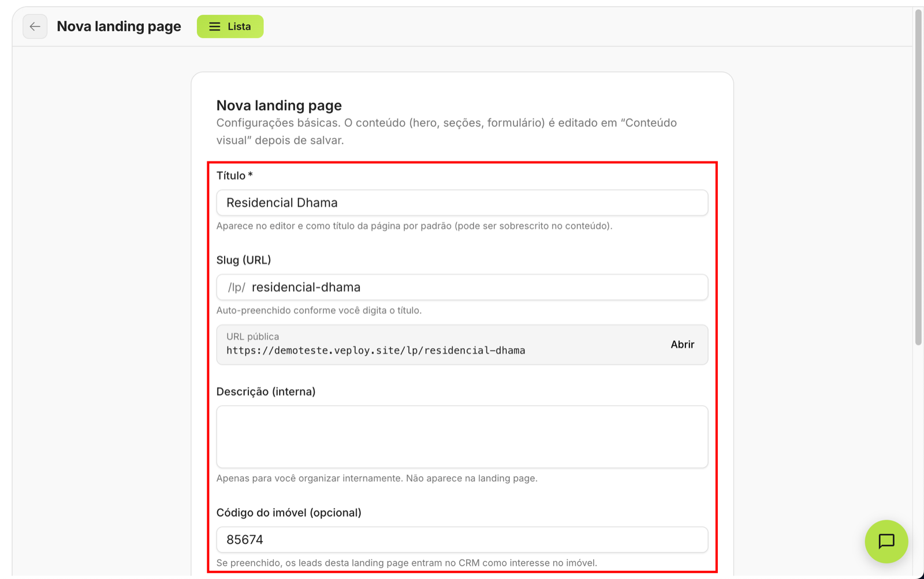Click the hint starting 'Se preenchido, os leads'
Viewport: 924px width, 579px height.
click(407, 563)
